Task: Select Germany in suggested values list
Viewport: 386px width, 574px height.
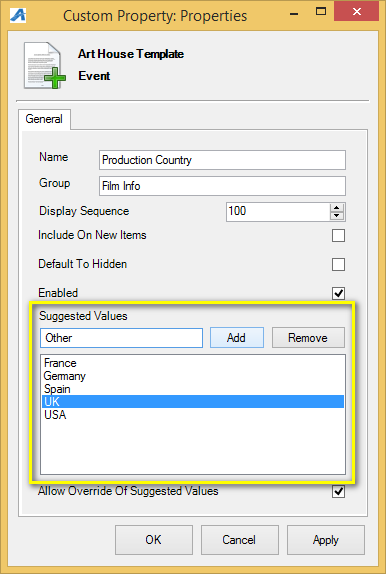Action: click(193, 376)
